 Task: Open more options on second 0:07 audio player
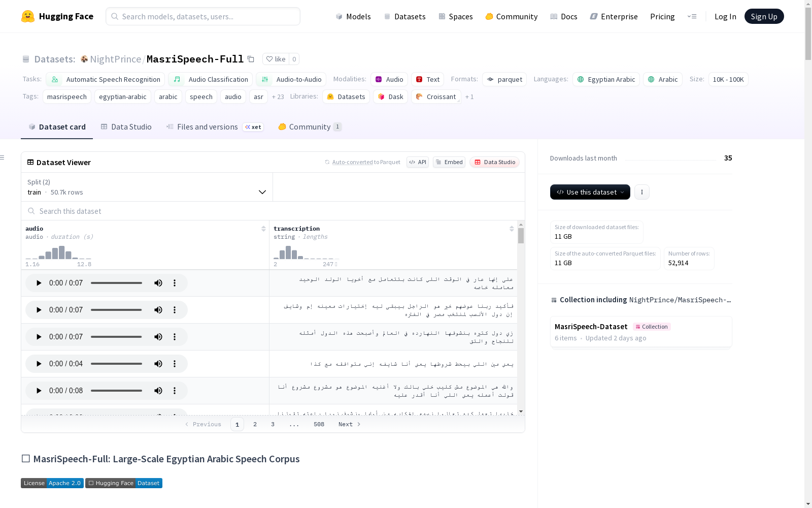click(175, 310)
